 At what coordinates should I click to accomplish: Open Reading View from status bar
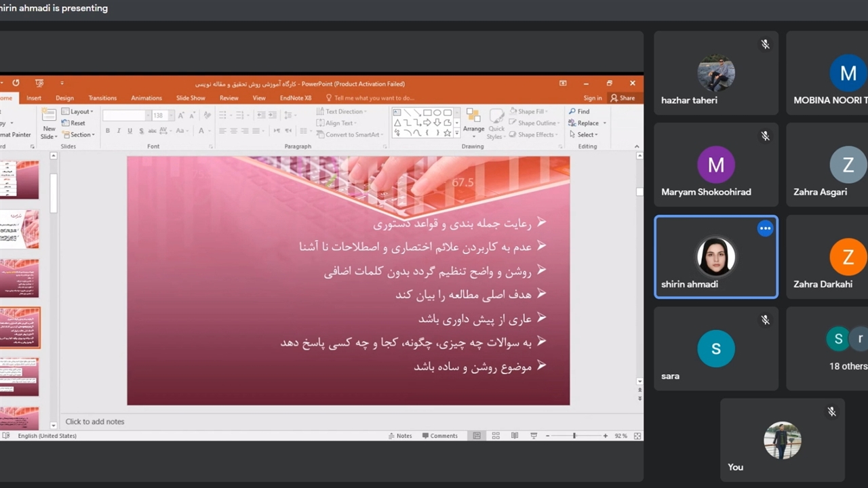tap(515, 436)
